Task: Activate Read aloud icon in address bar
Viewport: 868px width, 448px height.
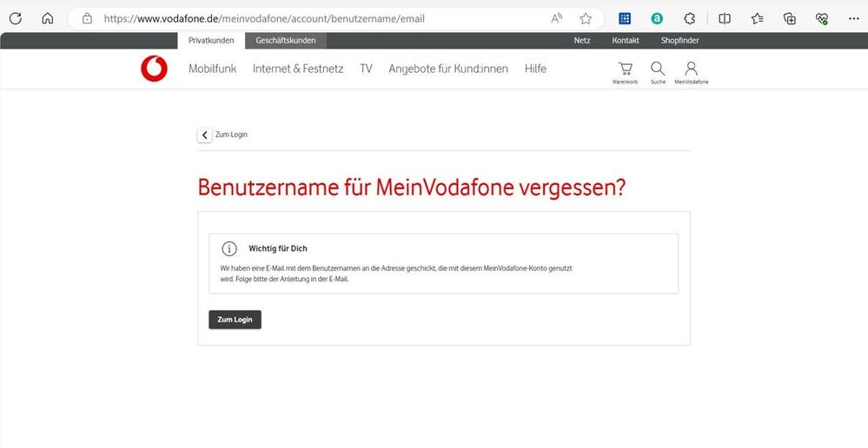Action: pos(556,19)
